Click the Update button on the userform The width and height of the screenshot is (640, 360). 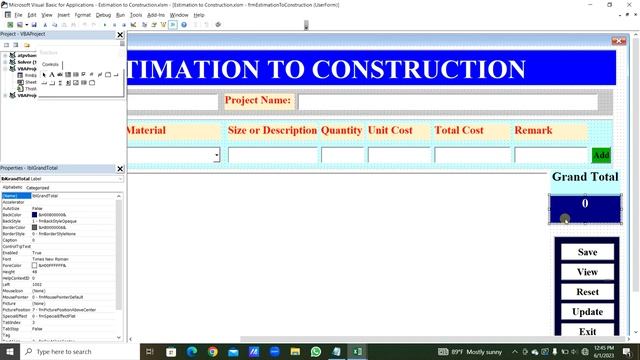[587, 312]
